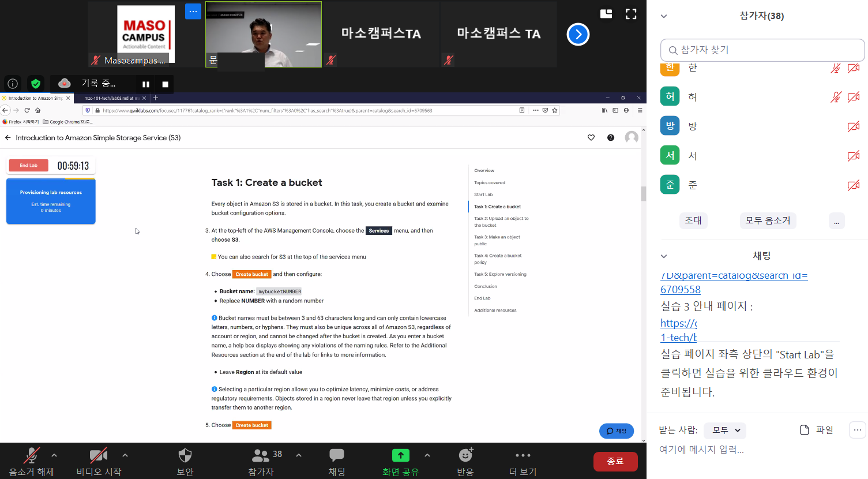Pause the recording
The height and width of the screenshot is (479, 868).
[146, 84]
